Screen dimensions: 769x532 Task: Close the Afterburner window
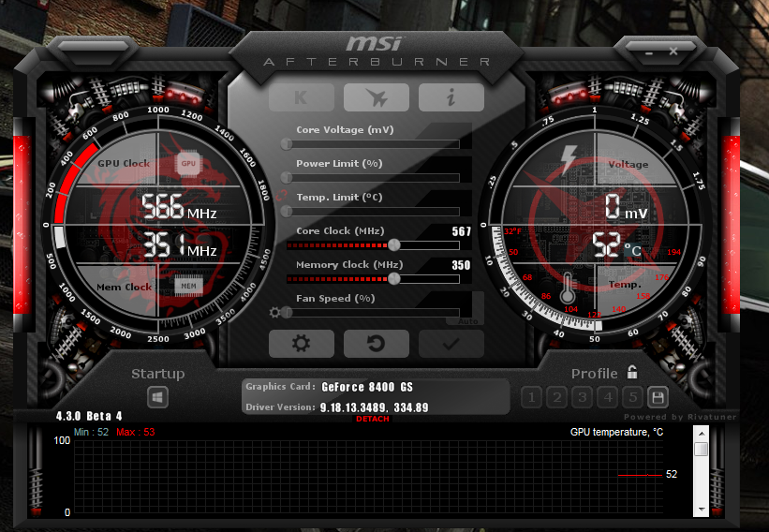pyautogui.click(x=673, y=51)
